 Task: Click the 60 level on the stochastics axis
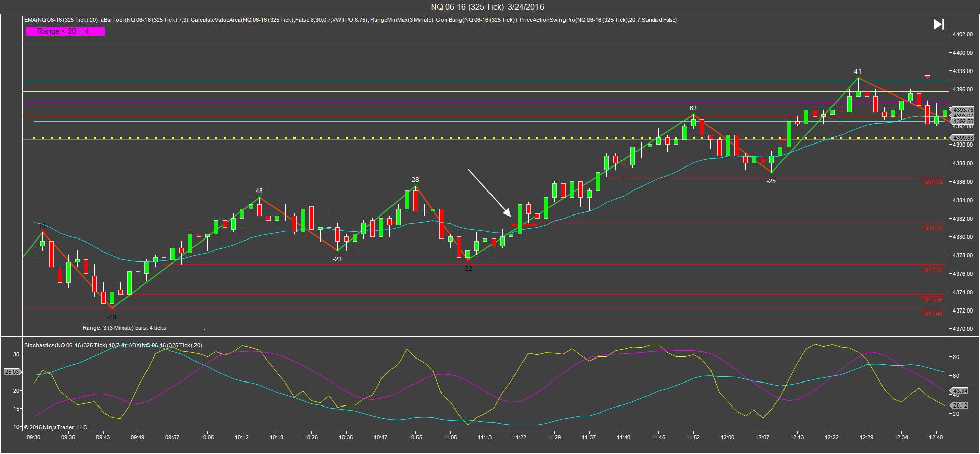(x=955, y=376)
